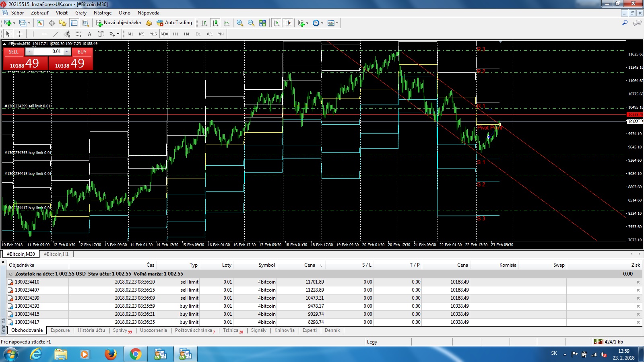This screenshot has width=644, height=362.
Task: Tile chart windows icon
Action: (x=262, y=23)
